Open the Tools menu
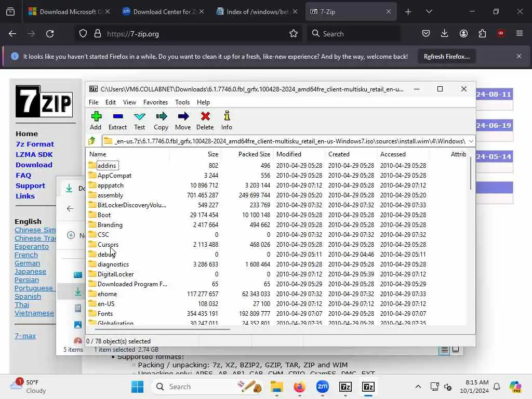532x399 pixels. tap(182, 102)
